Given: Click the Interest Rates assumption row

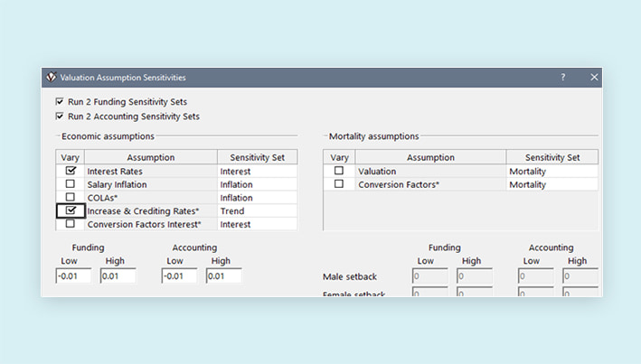Looking at the screenshot, I should point(150,171).
